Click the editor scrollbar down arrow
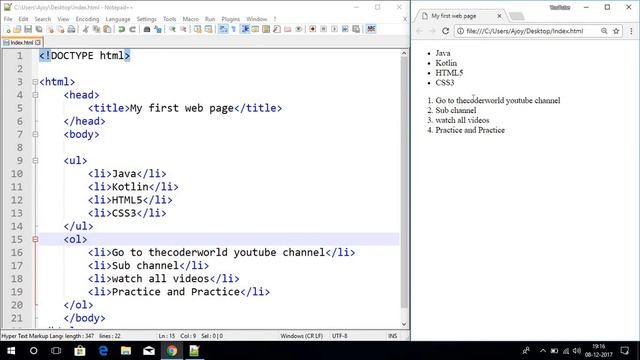 (x=404, y=324)
